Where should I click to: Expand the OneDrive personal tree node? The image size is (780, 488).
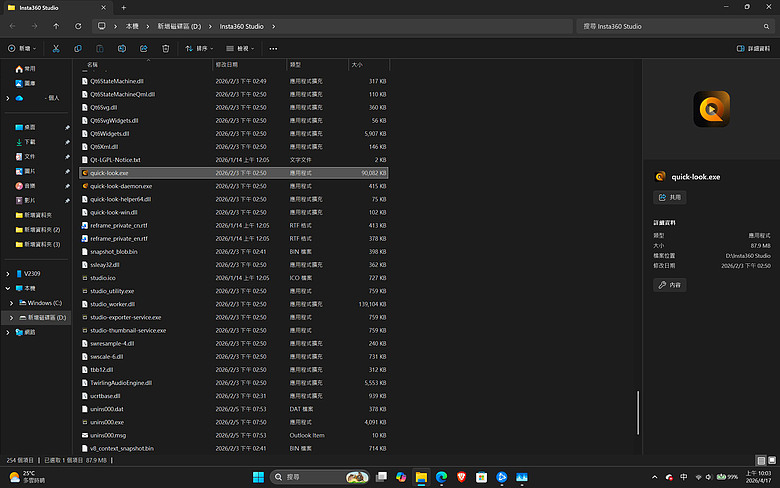coord(7,98)
